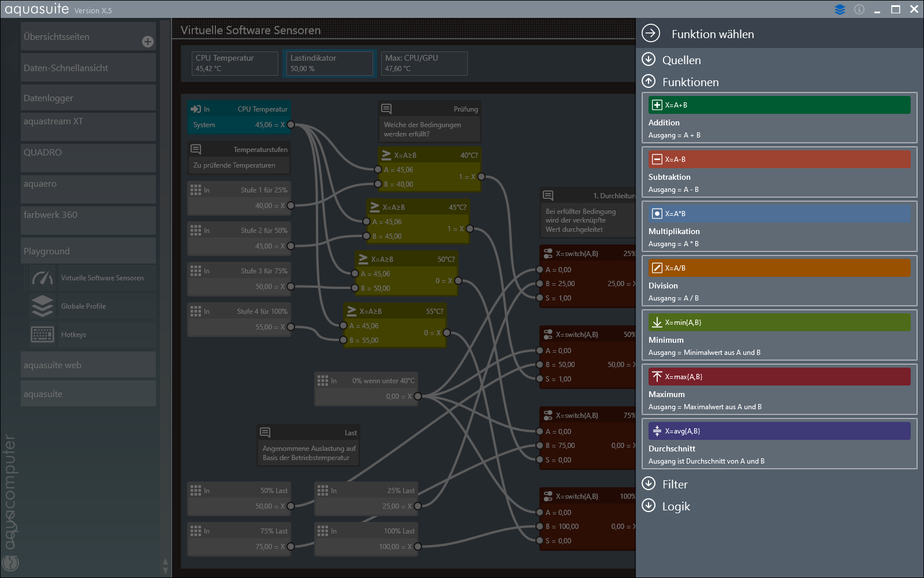
Task: Collapse the Playground sidebar section
Action: click(88, 251)
